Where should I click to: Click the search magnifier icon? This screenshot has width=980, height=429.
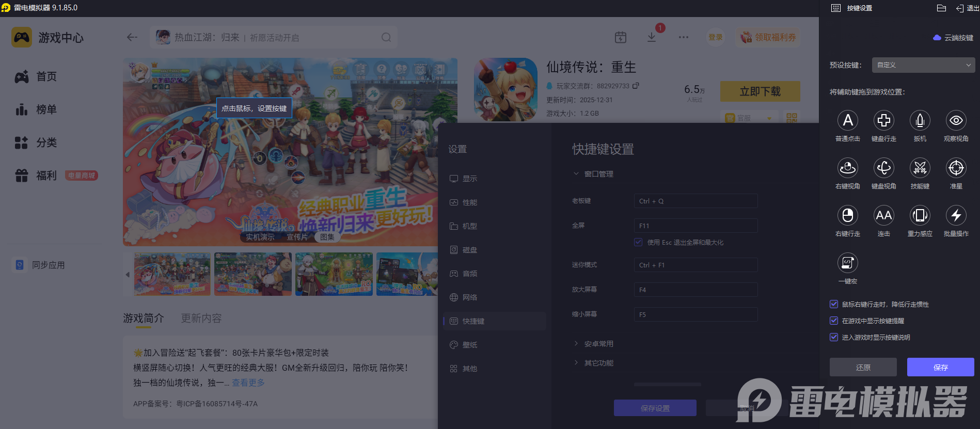(386, 37)
